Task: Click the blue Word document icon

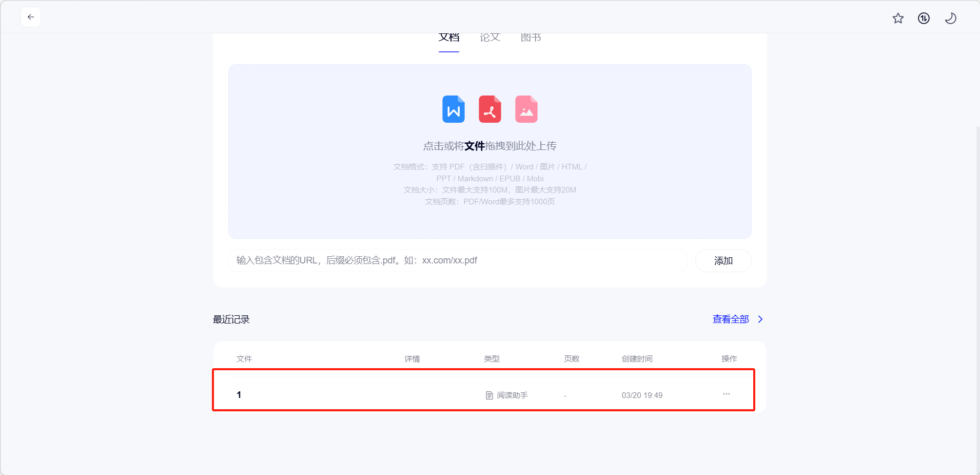Action: point(454,109)
